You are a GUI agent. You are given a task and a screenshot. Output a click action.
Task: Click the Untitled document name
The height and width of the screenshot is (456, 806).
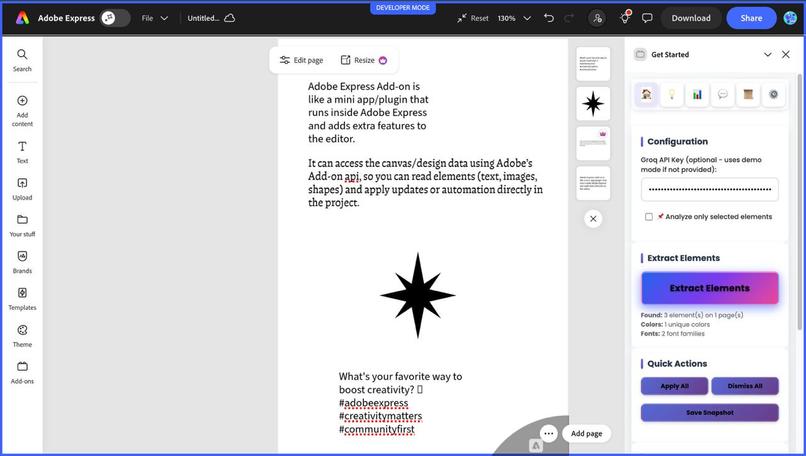(203, 18)
